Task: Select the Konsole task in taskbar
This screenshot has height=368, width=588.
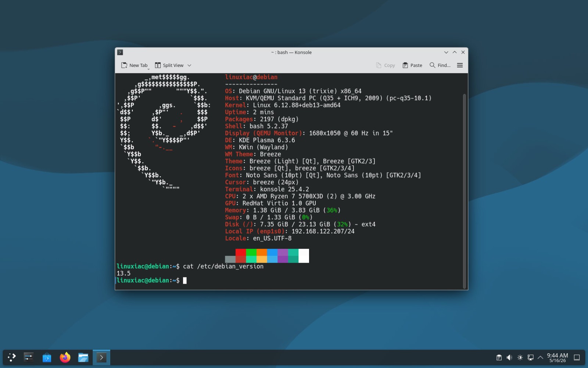Action: [101, 357]
